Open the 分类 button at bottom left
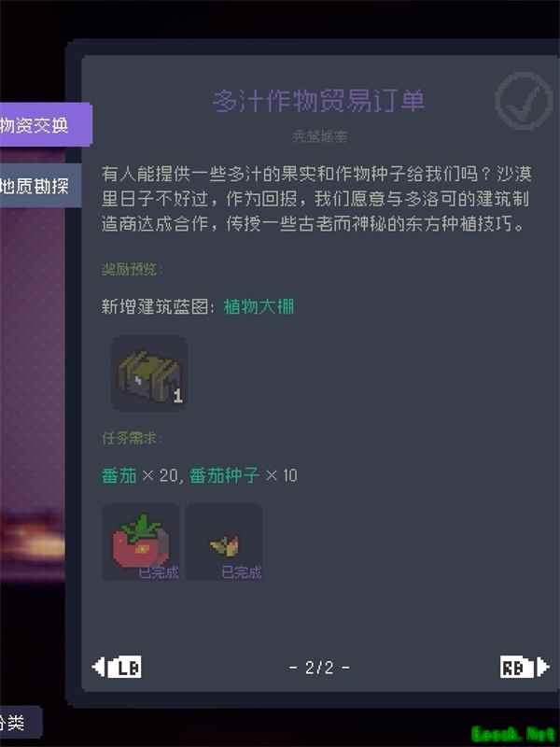 tap(21, 723)
